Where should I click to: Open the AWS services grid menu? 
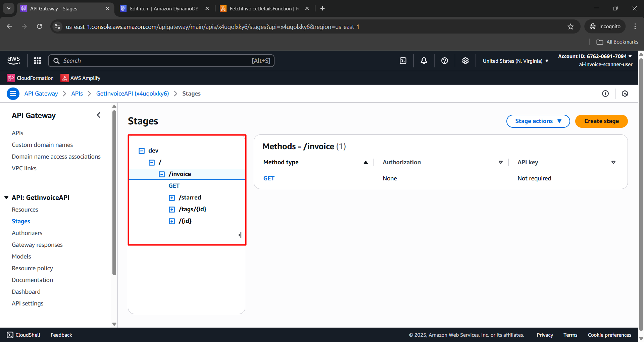click(37, 61)
